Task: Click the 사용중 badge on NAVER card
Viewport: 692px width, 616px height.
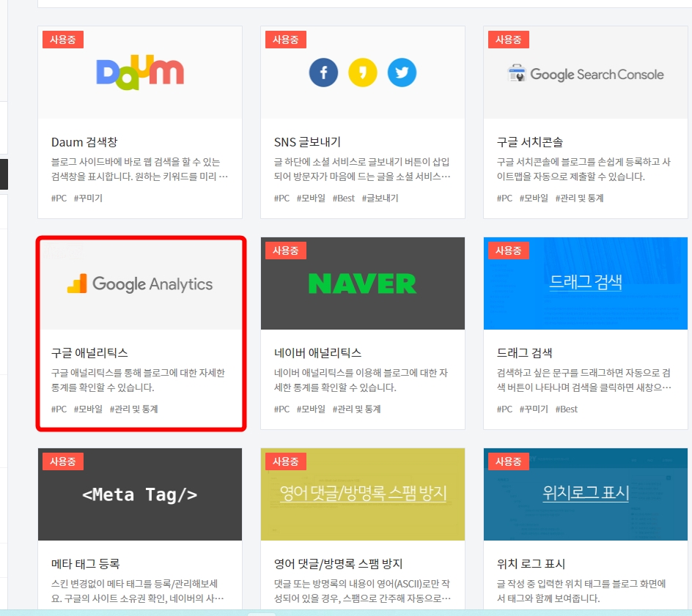Action: pos(286,251)
